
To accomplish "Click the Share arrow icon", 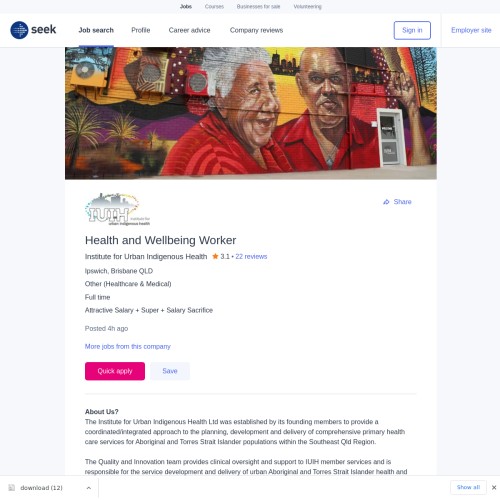I will pos(386,202).
